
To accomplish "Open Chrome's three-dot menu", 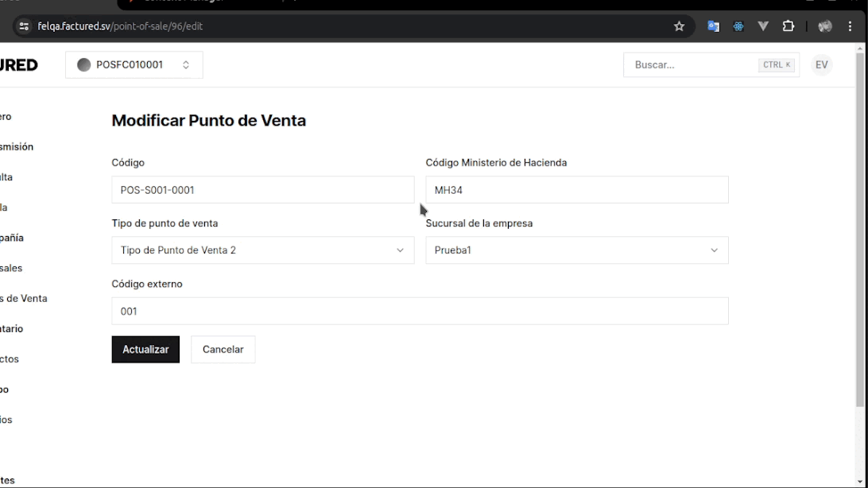I will (851, 25).
